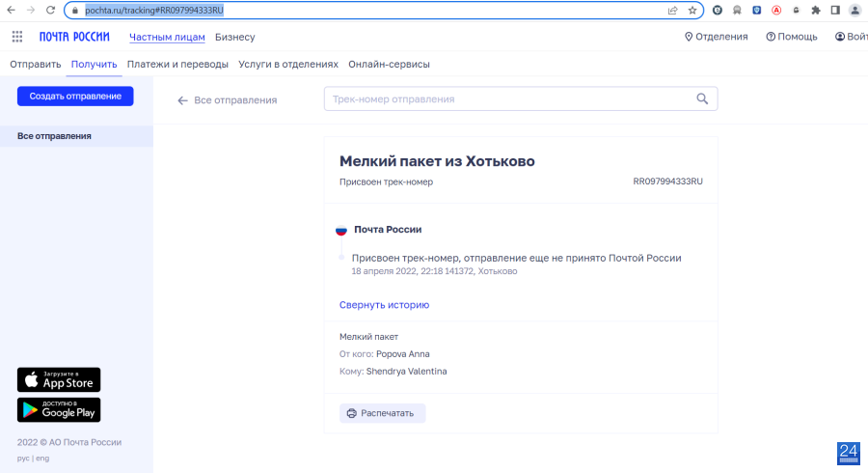
Task: Collapse history via Свернуть историю
Action: (x=384, y=305)
